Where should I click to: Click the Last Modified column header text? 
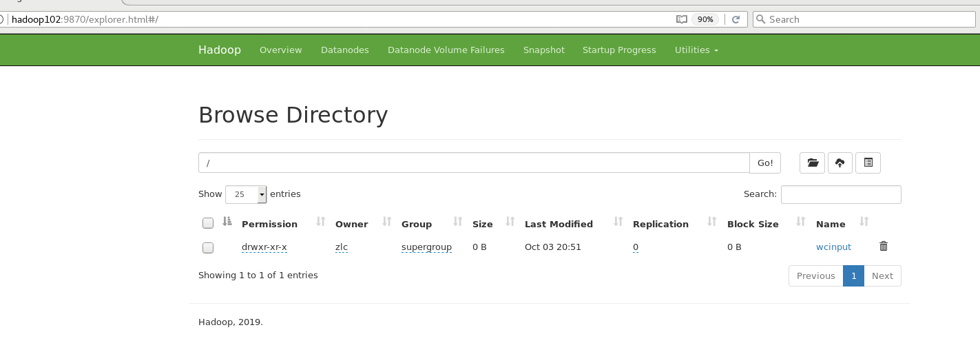[559, 224]
